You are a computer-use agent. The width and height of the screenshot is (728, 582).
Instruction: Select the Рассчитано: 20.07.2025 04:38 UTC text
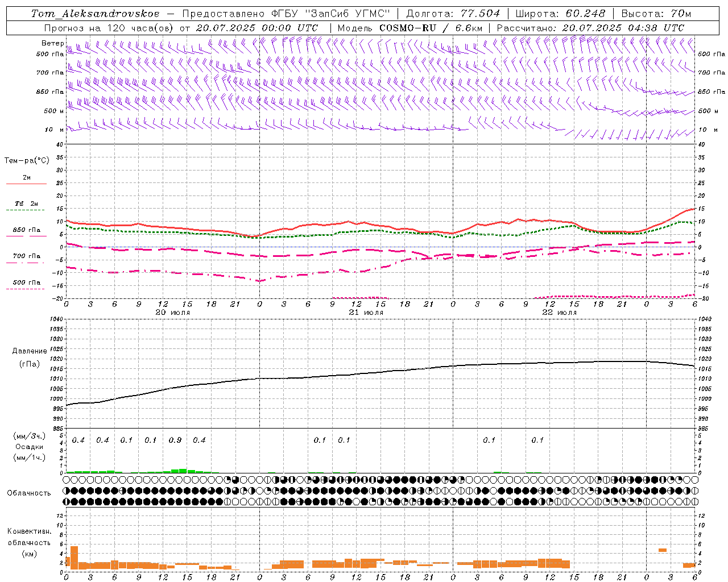(x=590, y=28)
